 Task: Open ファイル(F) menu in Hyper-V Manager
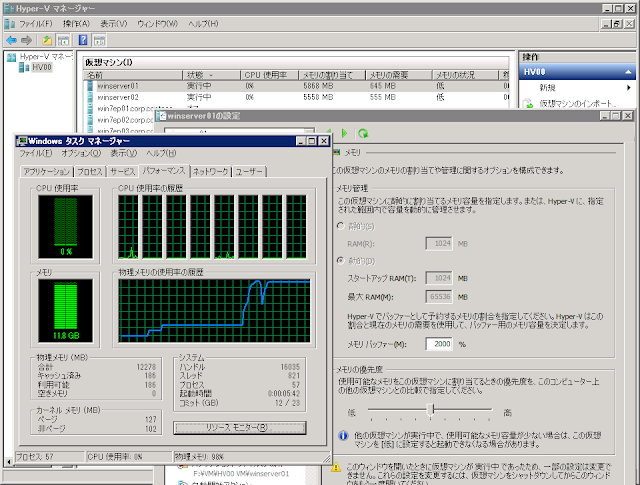[36, 24]
